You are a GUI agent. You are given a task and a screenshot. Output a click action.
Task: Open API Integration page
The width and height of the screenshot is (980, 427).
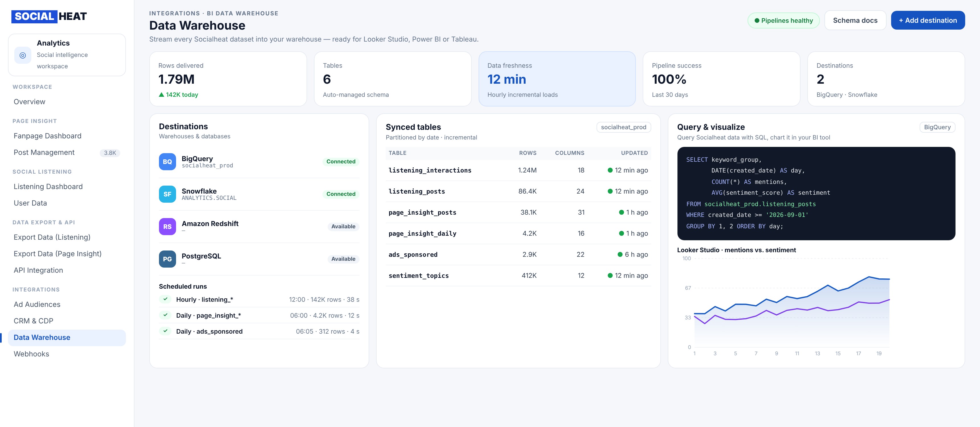(67, 270)
